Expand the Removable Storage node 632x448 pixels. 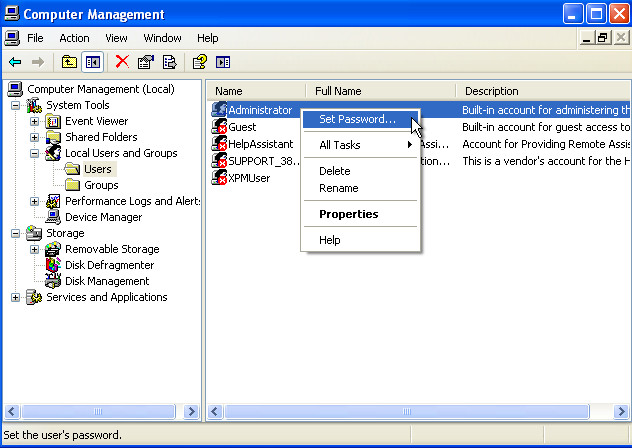[x=34, y=249]
